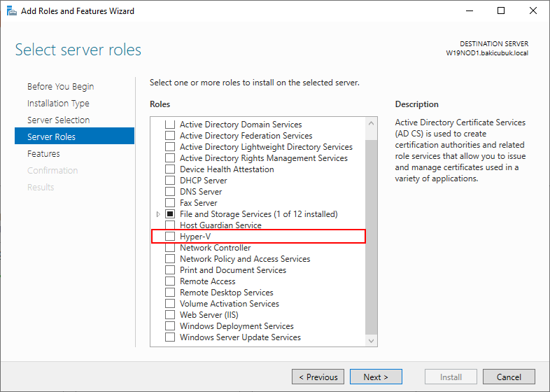Enable Windows Server Update Services checkbox

[170, 337]
